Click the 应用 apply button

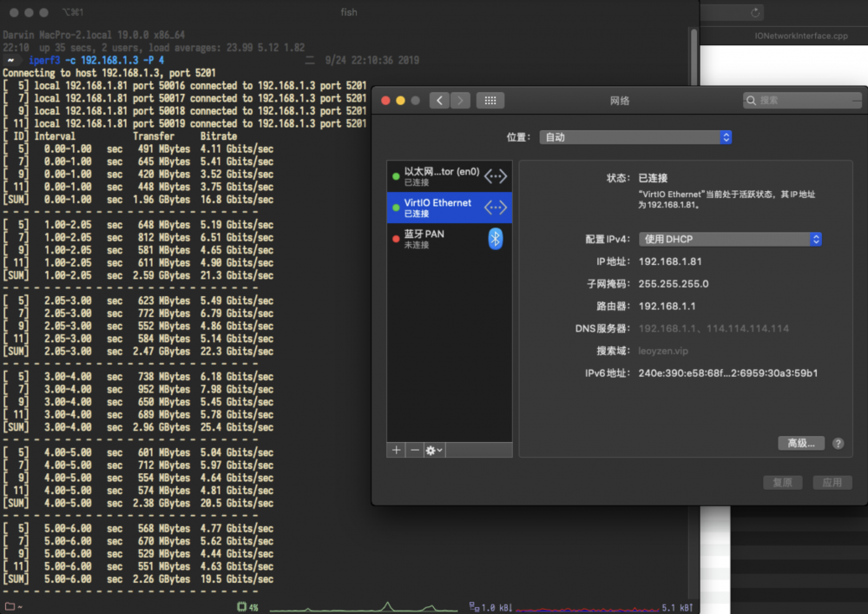click(832, 483)
